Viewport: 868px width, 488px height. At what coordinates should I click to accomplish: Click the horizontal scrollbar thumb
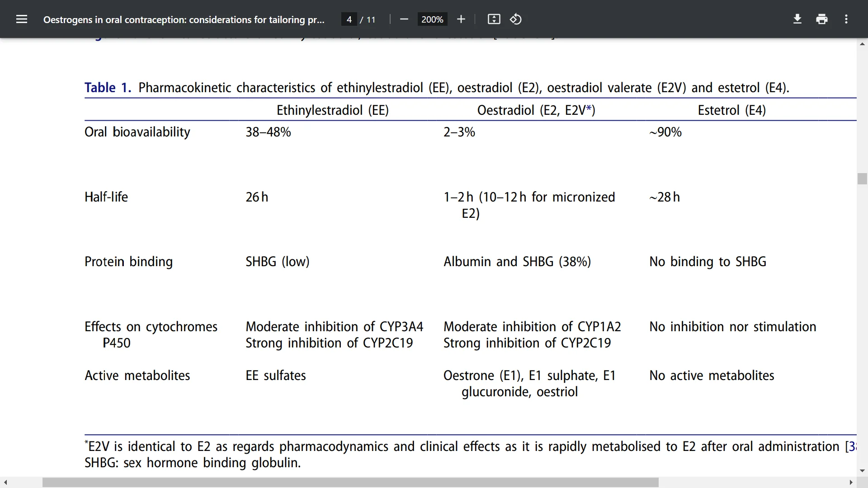(x=350, y=483)
